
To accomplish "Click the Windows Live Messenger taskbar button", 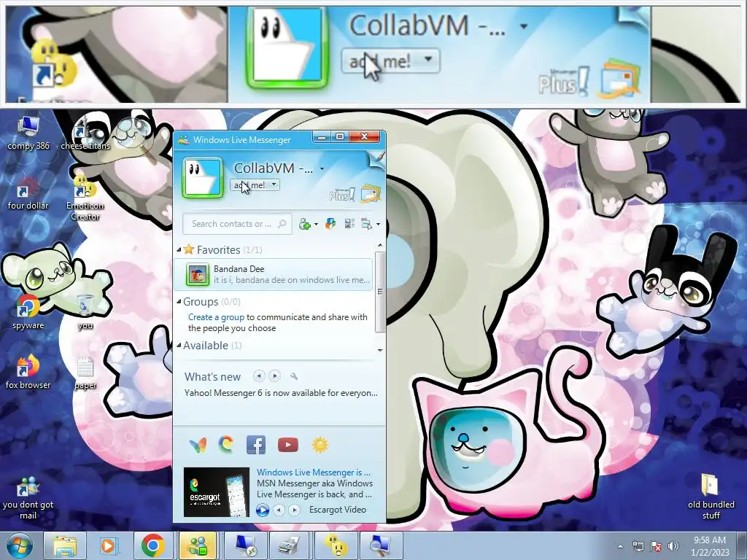I will click(x=198, y=545).
